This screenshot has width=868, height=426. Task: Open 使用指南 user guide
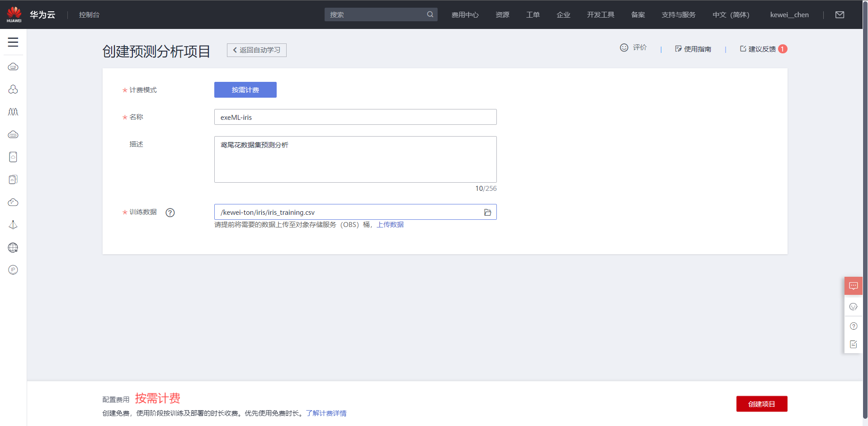tap(693, 49)
